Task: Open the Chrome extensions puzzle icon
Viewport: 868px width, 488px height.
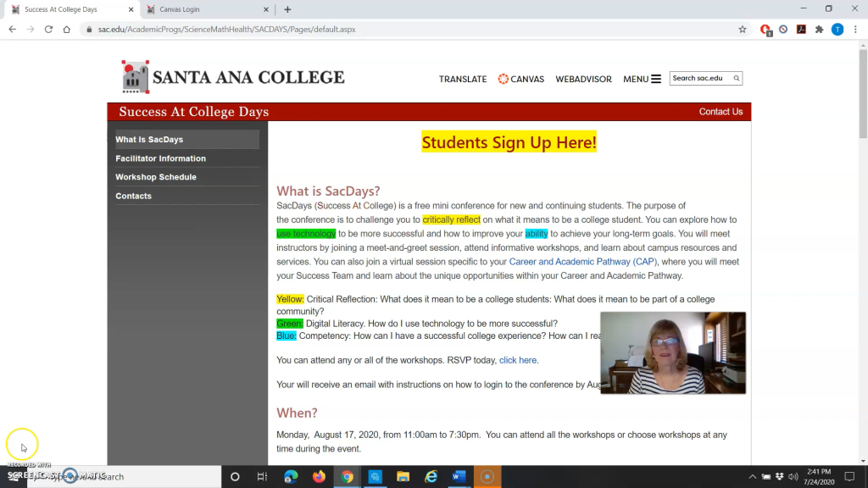Action: coord(819,29)
